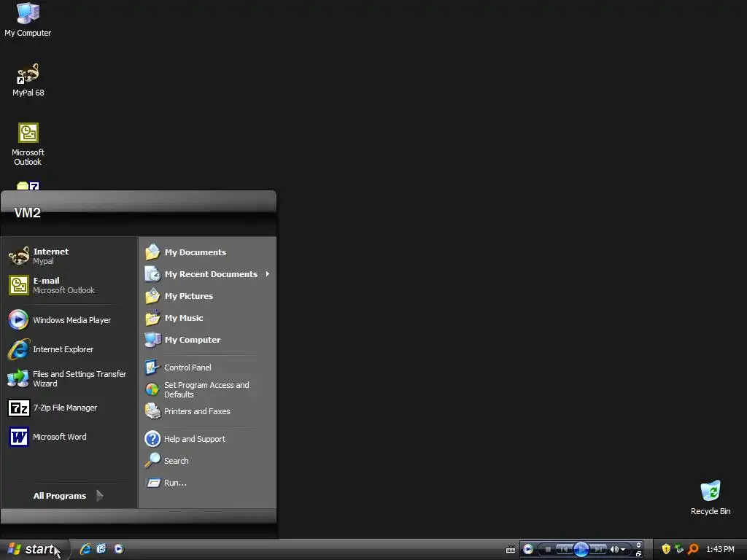The height and width of the screenshot is (560, 747).
Task: Open the Run... dialog
Action: [207, 483]
